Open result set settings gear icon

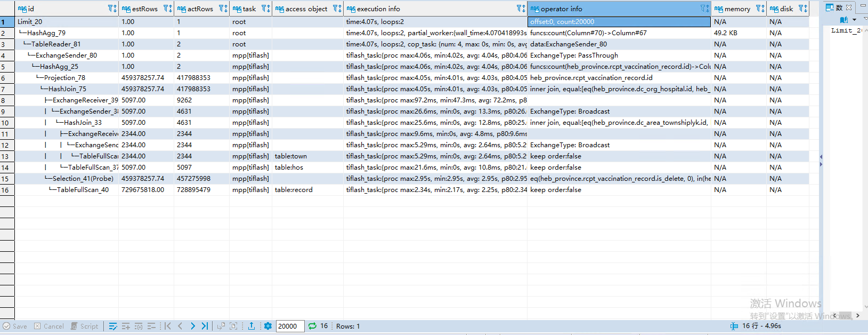(x=268, y=326)
